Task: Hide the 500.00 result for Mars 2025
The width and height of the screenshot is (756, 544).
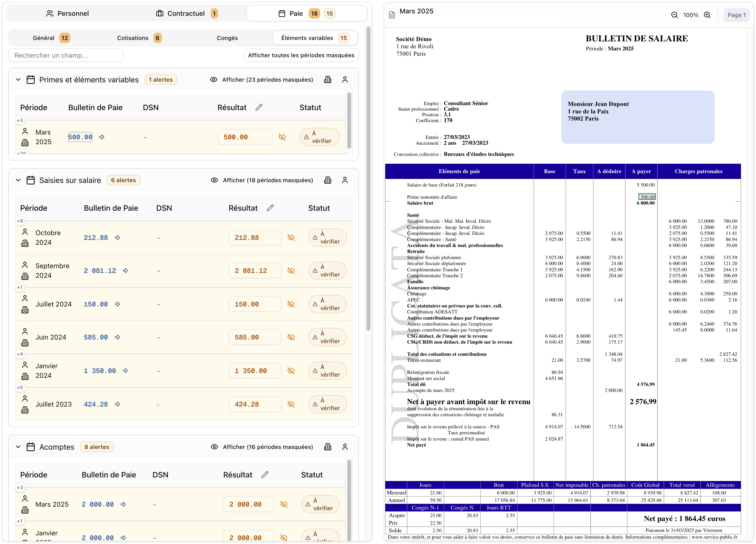Action: 282,137
